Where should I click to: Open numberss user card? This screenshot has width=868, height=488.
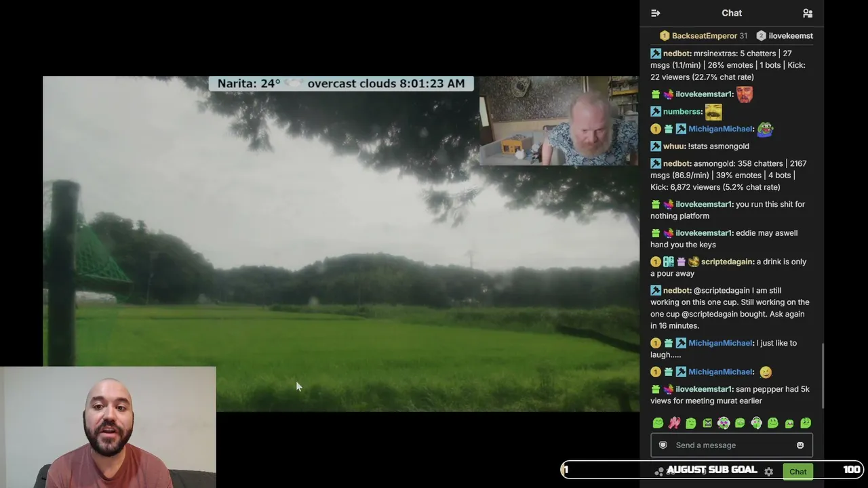coord(682,112)
